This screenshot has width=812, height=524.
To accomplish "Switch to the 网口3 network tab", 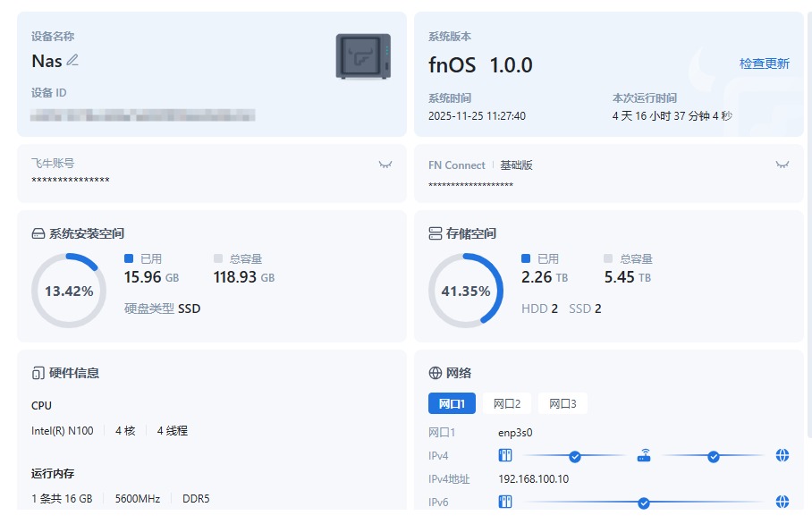I will click(x=562, y=403).
